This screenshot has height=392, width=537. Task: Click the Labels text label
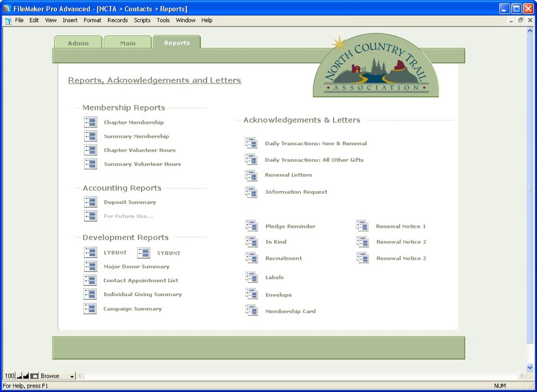click(x=274, y=277)
